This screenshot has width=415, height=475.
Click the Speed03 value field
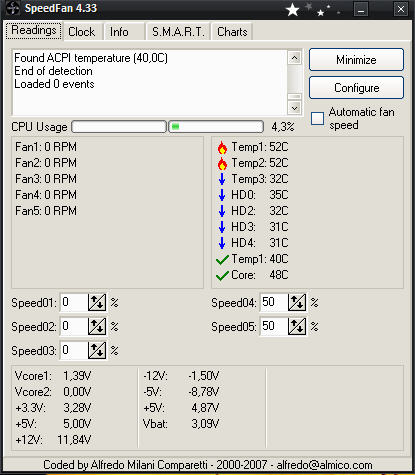74,351
